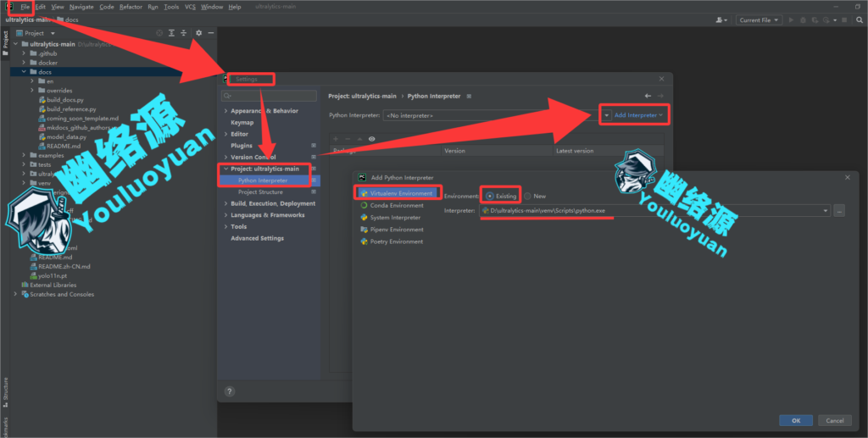Toggle the Project tool window side tab
Image resolution: width=868 pixels, height=438 pixels.
tap(5, 43)
